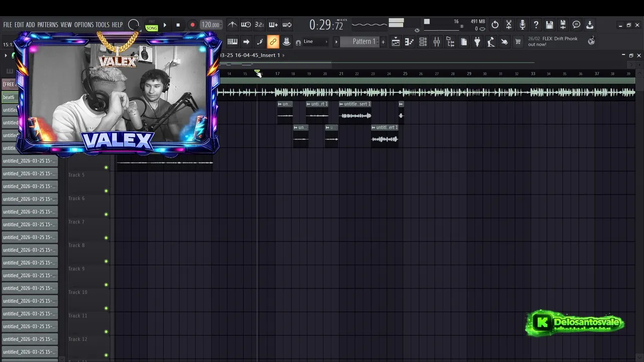Open the plugin picker plug icon

tap(477, 42)
